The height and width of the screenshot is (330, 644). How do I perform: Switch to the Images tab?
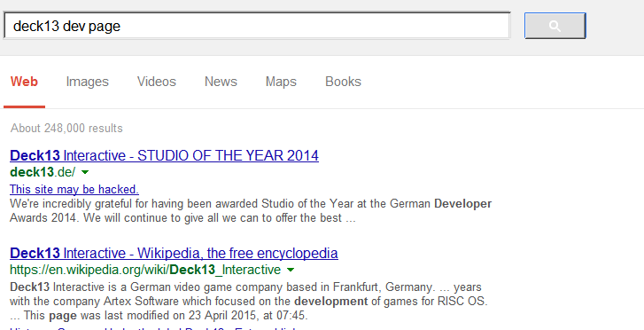coord(87,82)
